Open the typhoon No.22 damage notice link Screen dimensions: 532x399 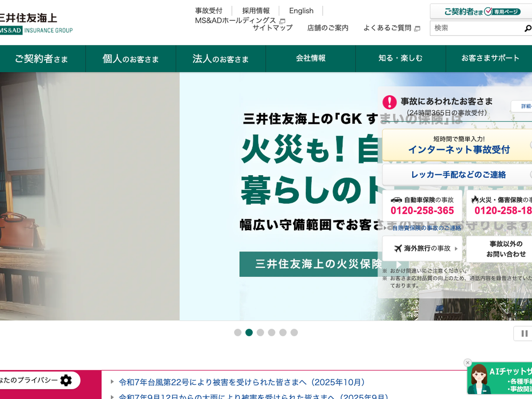[242, 382]
